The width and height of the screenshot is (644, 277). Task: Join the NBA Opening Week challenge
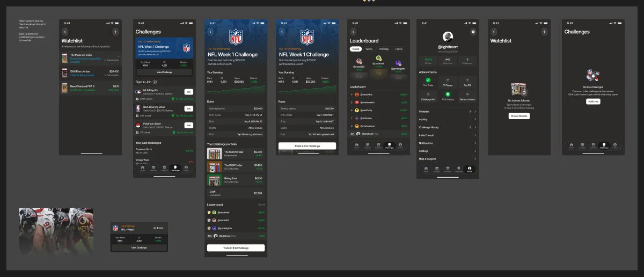pos(188,108)
